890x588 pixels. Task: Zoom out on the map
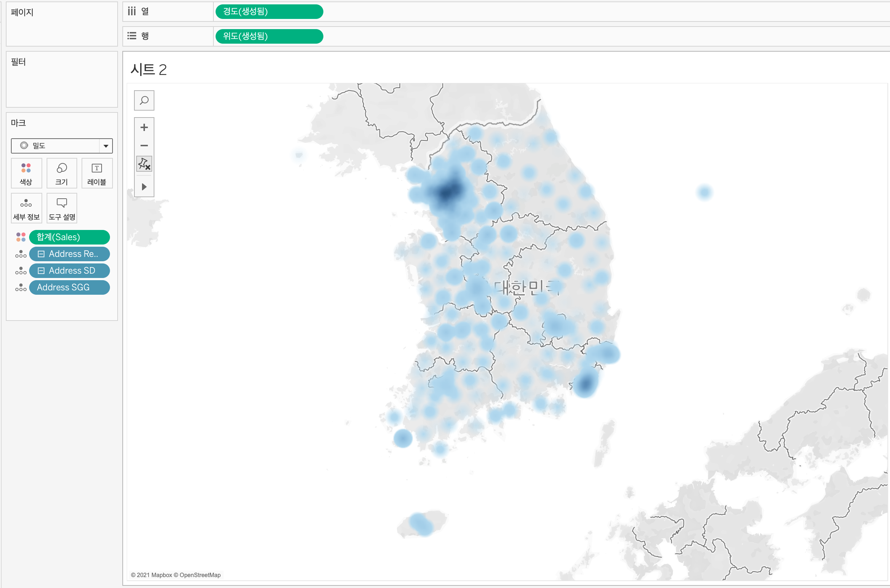(144, 146)
